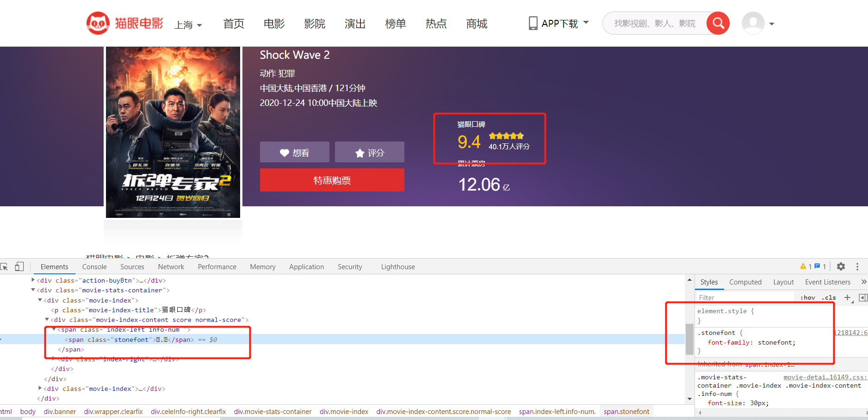Open the Computed pane tab
The width and height of the screenshot is (868, 420).
(x=745, y=282)
